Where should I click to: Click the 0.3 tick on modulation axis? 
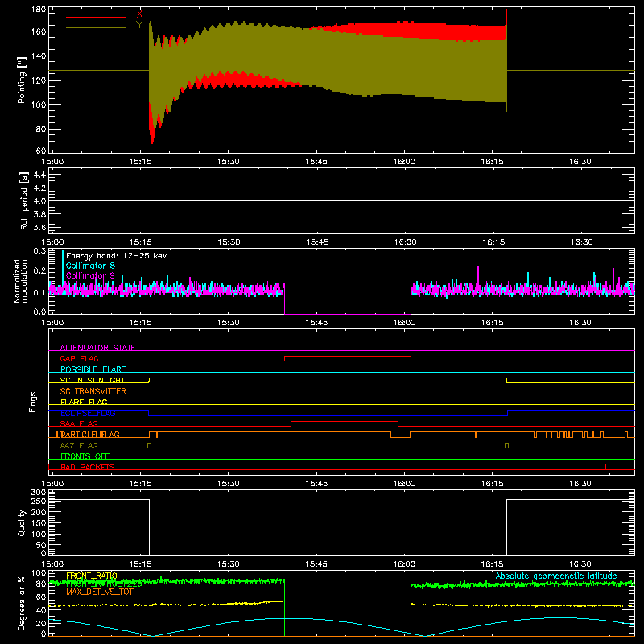(x=39, y=251)
